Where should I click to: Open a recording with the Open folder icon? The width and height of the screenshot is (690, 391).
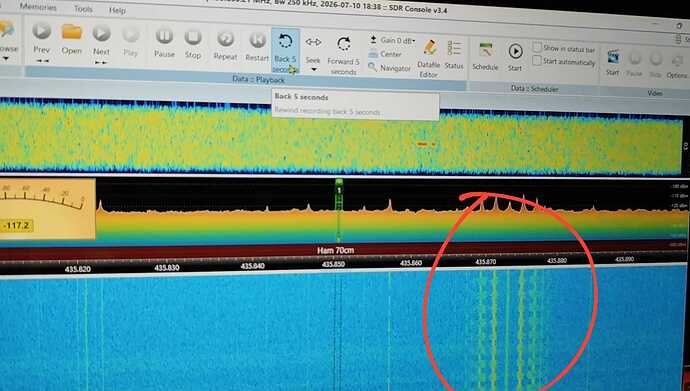[72, 32]
